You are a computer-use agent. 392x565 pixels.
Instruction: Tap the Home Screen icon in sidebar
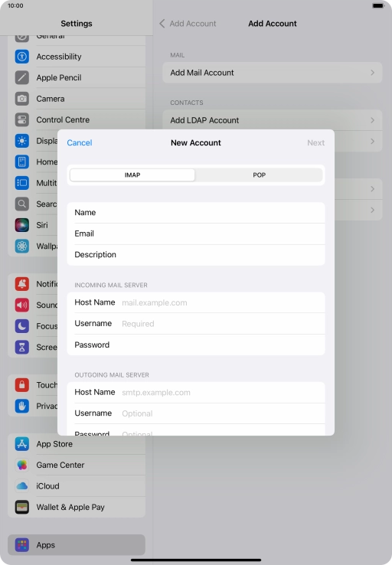click(x=22, y=162)
